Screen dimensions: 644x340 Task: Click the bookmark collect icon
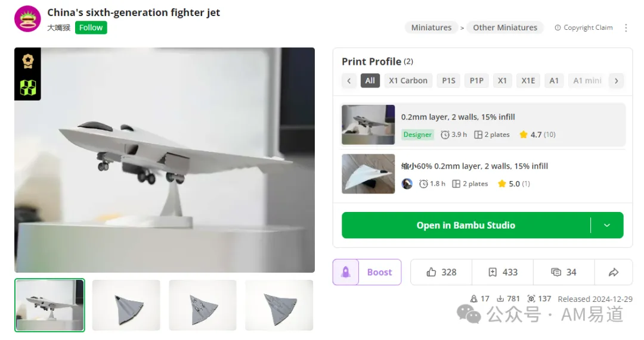[x=493, y=272]
